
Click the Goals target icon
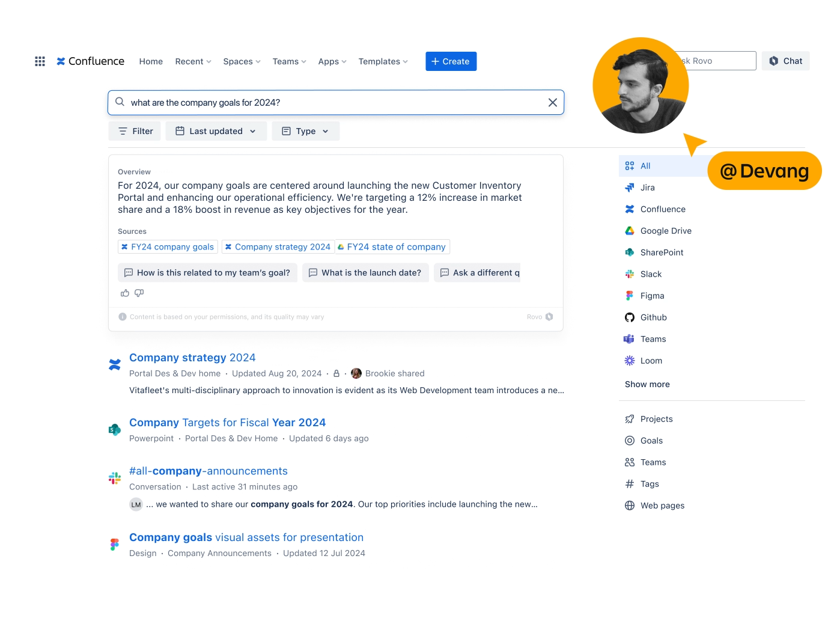point(630,441)
